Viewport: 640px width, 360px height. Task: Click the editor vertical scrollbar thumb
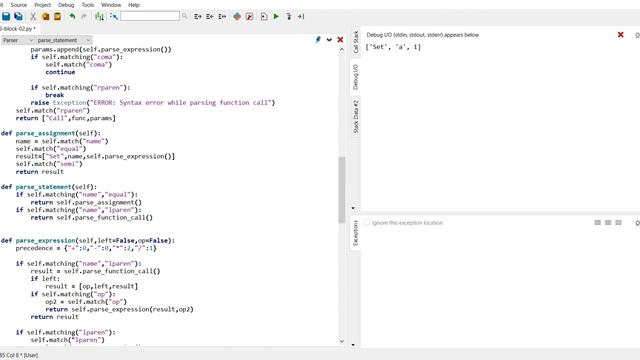click(x=342, y=190)
